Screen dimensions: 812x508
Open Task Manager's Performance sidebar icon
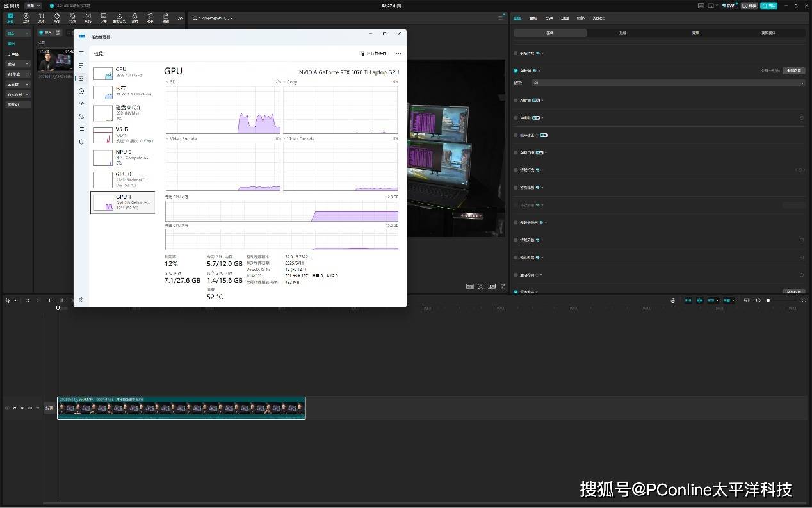[x=81, y=78]
